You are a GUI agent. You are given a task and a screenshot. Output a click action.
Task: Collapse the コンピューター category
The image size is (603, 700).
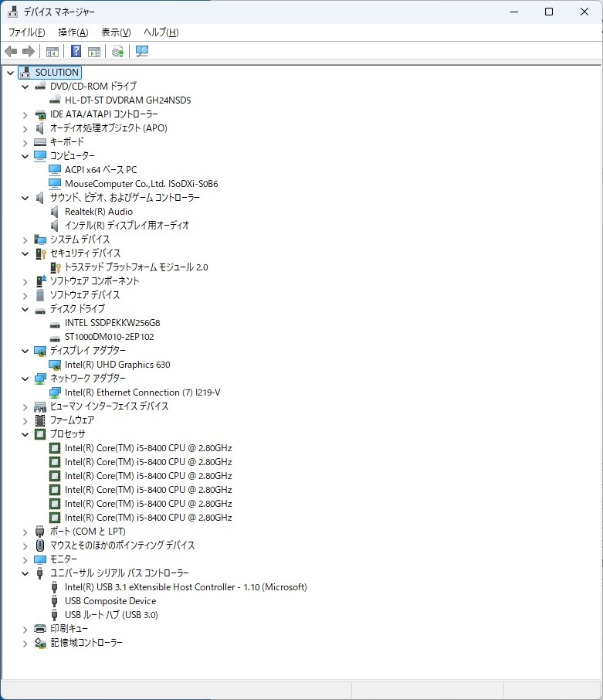(x=25, y=156)
